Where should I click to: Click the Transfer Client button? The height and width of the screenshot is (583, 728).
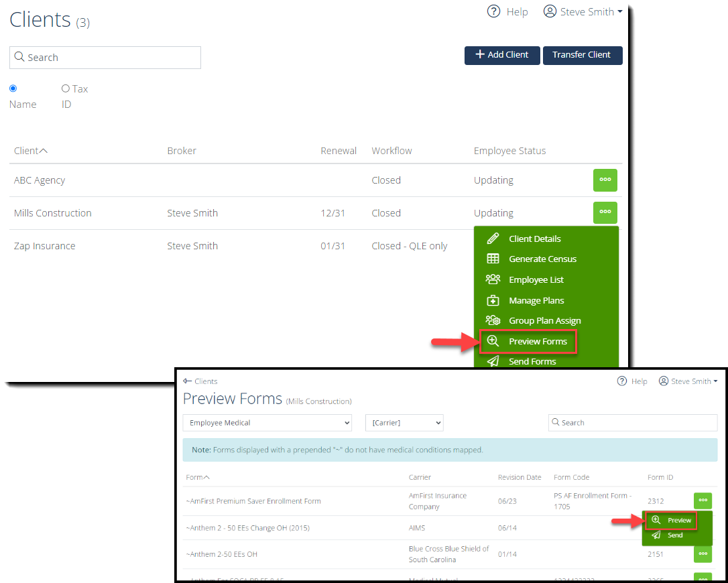583,55
